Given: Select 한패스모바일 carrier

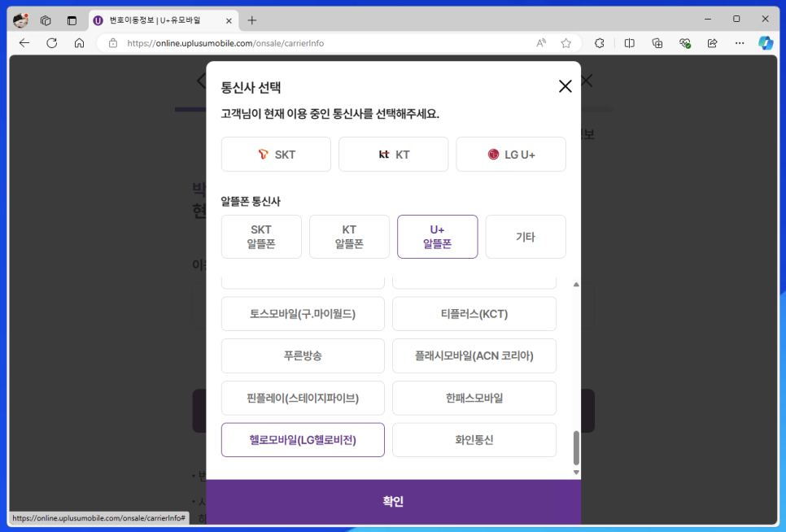Looking at the screenshot, I should [x=474, y=398].
